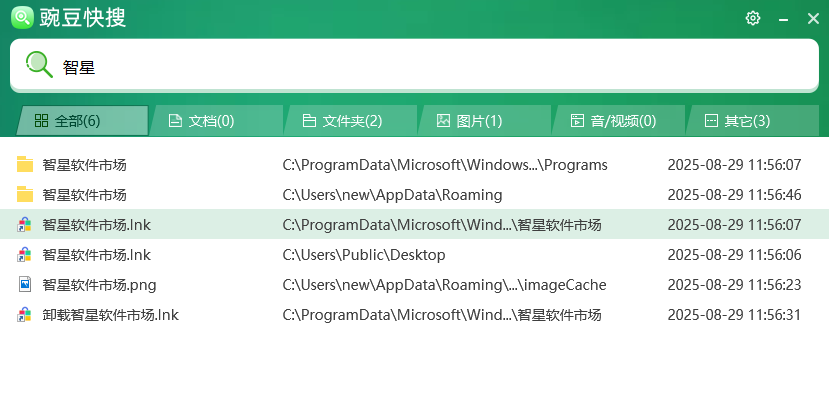
Task: Click the 豌豆快搜 title text
Action: point(83,17)
